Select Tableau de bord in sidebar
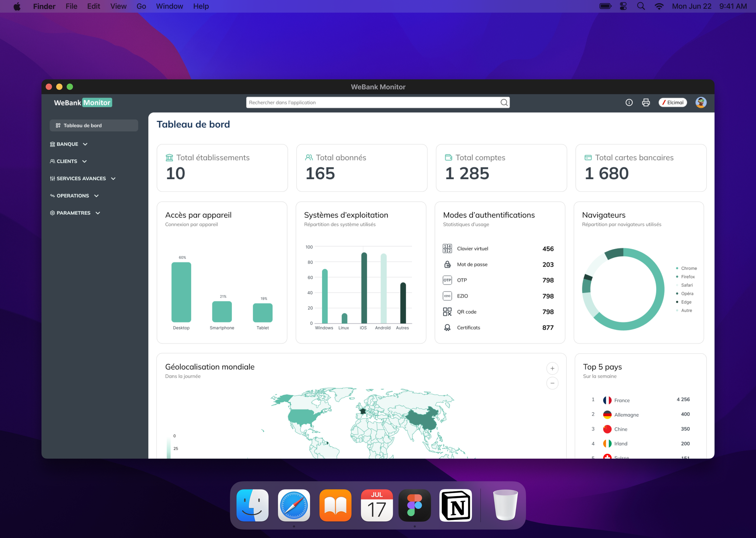Image resolution: width=756 pixels, height=538 pixels. click(94, 126)
